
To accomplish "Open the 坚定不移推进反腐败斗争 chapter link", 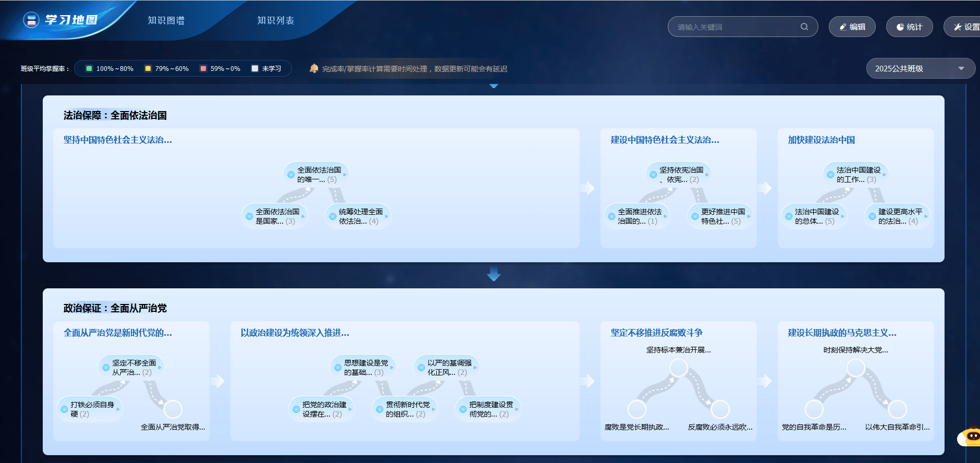I will point(656,333).
